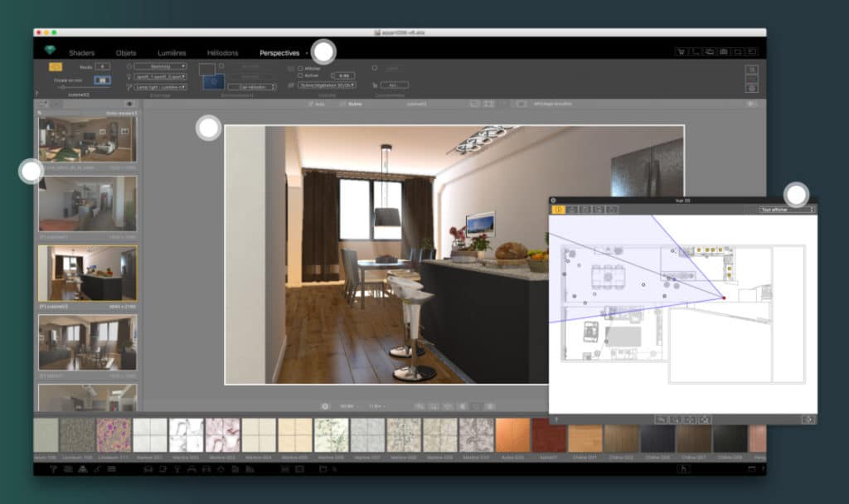The image size is (849, 504).
Task: Choose the white tile shader swatch
Action: pyautogui.click(x=150, y=434)
